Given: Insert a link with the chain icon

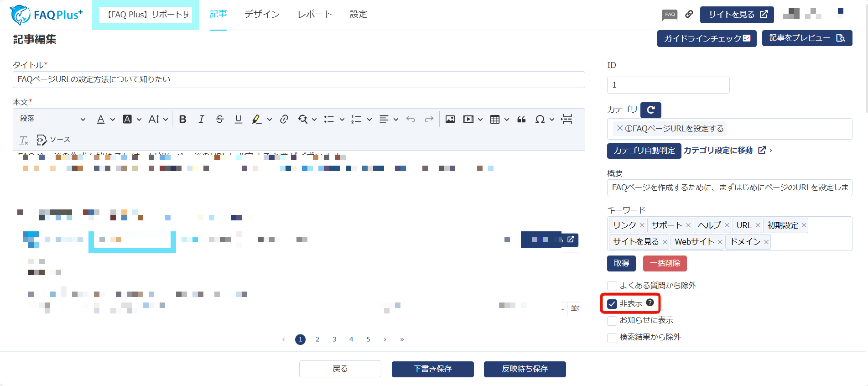Looking at the screenshot, I should point(284,119).
